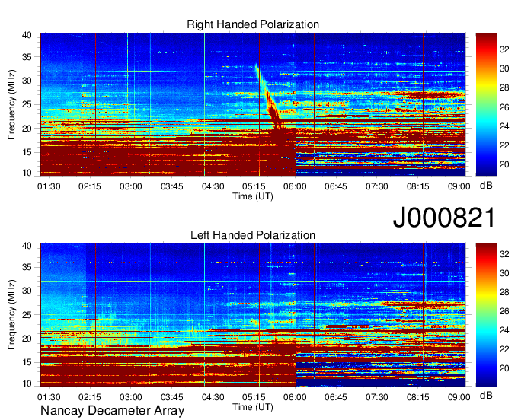Click 09:00 time tick of Right Handed plot
The height and width of the screenshot is (420, 518).
point(459,186)
